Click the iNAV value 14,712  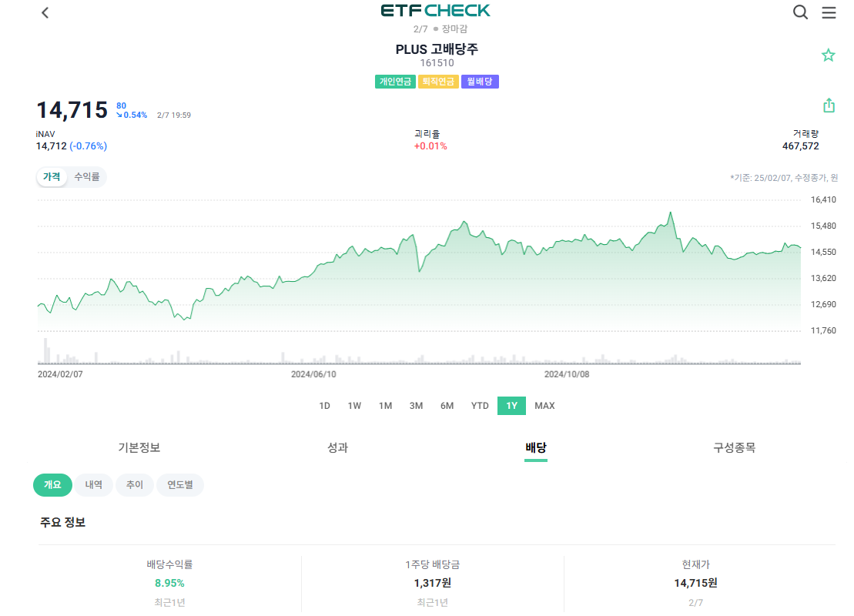point(51,146)
